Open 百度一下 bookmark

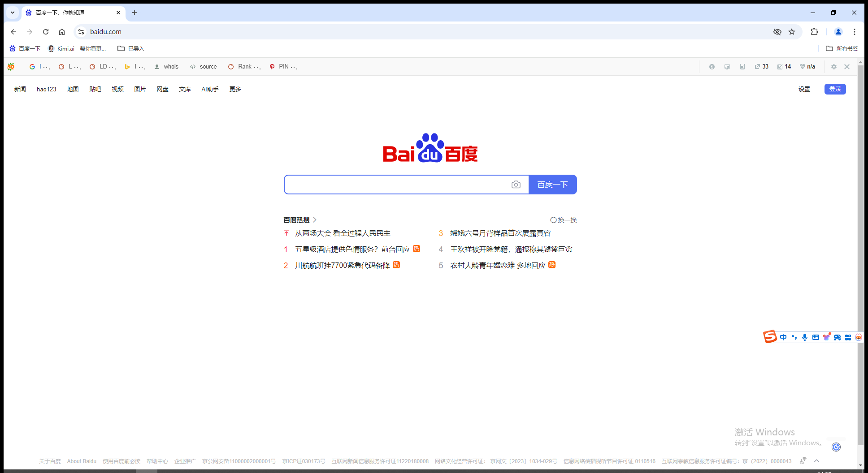pos(25,48)
